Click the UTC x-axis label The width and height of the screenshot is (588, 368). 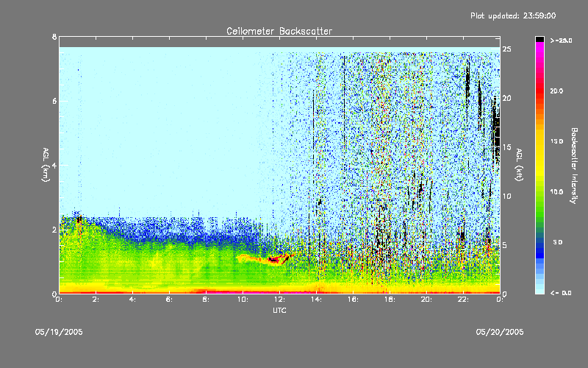(x=279, y=310)
